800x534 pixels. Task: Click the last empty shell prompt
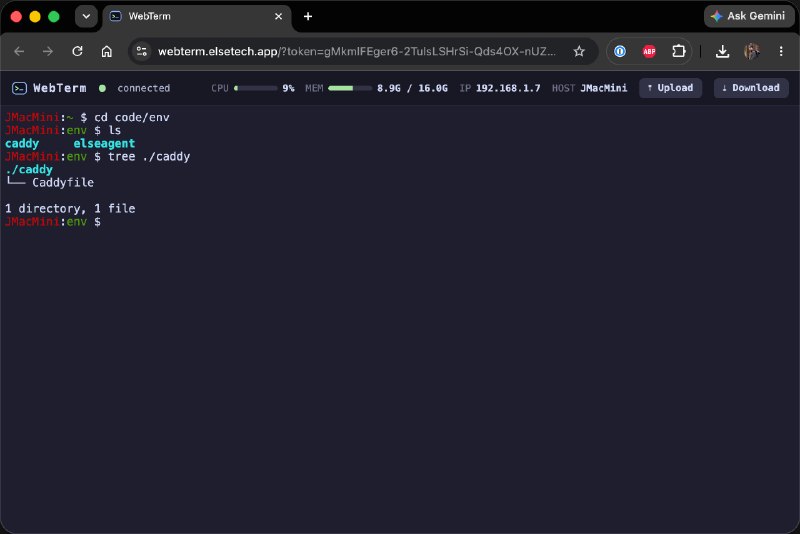[53, 222]
